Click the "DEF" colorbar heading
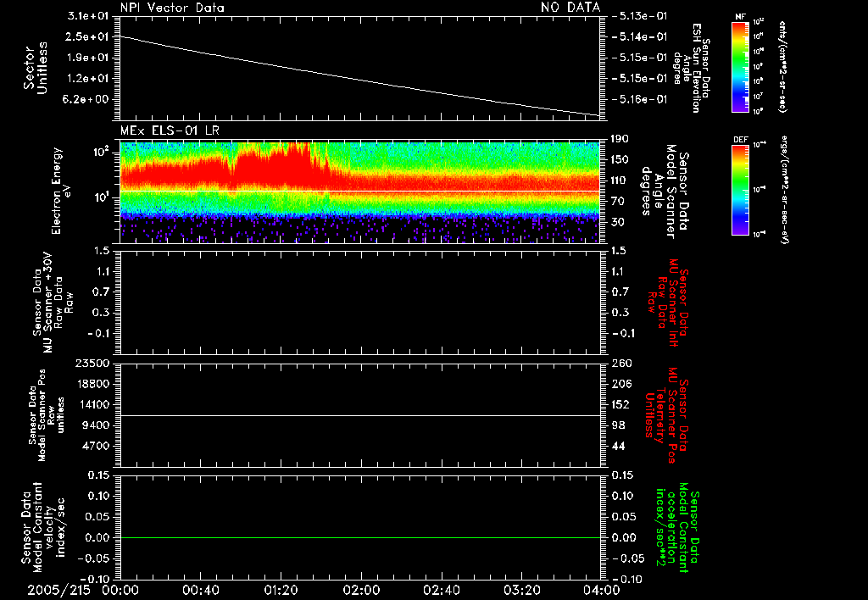The height and width of the screenshot is (600, 868). [740, 140]
